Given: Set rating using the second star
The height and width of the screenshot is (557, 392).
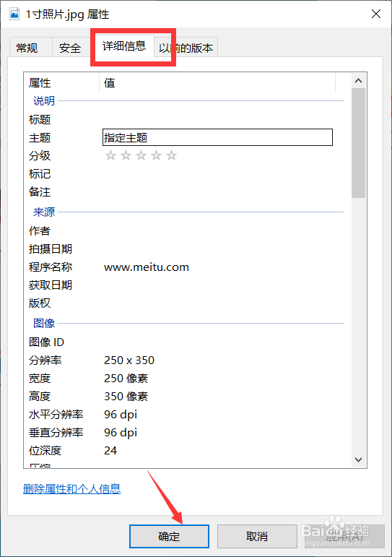Looking at the screenshot, I should coord(126,155).
